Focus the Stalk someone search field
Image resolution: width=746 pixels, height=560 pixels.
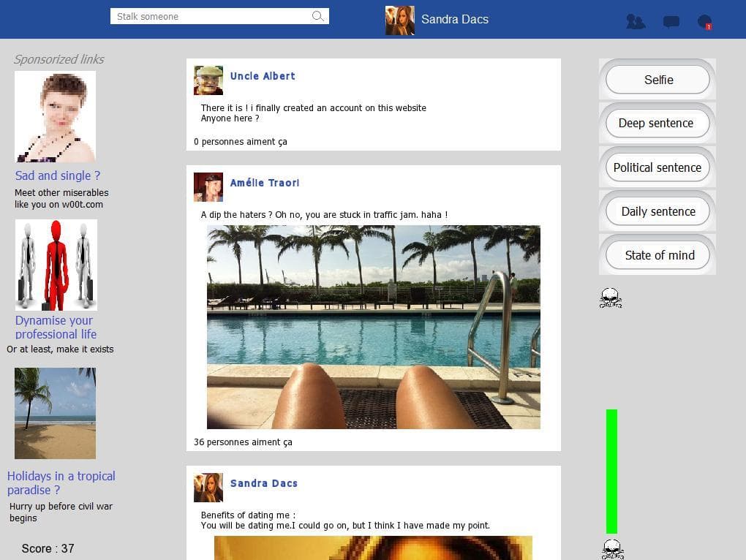219,16
